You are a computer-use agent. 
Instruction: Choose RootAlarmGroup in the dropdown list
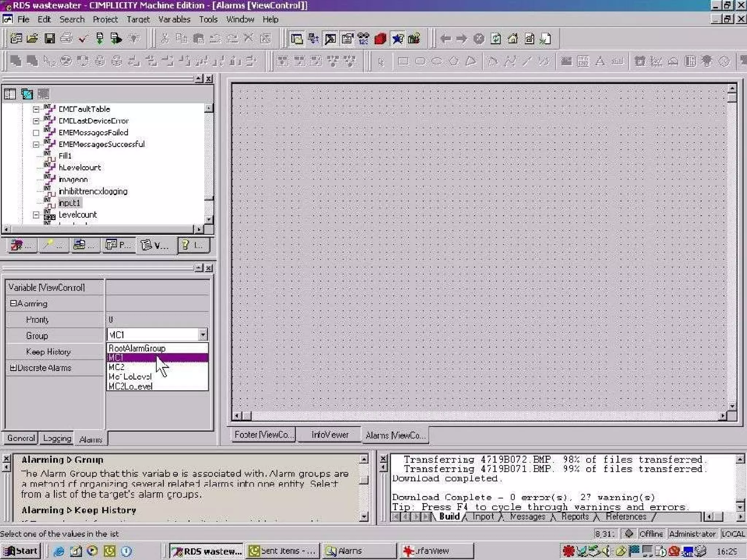(x=137, y=348)
